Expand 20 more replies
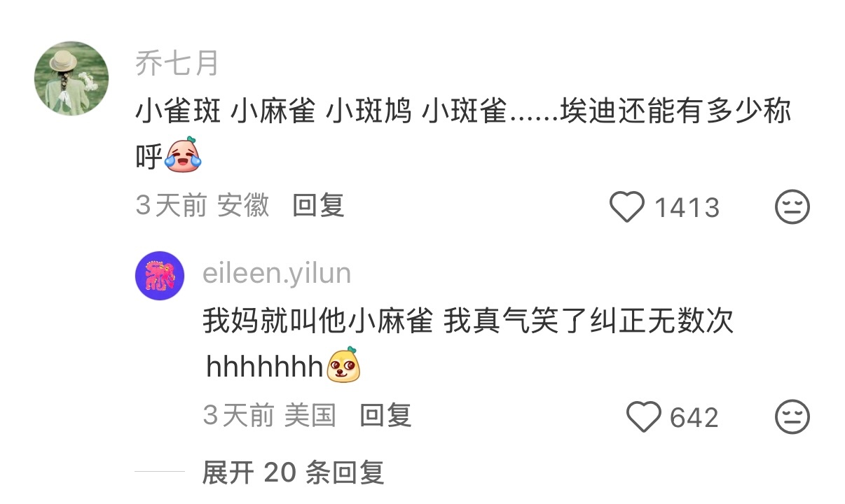The width and height of the screenshot is (845, 504). tap(293, 472)
